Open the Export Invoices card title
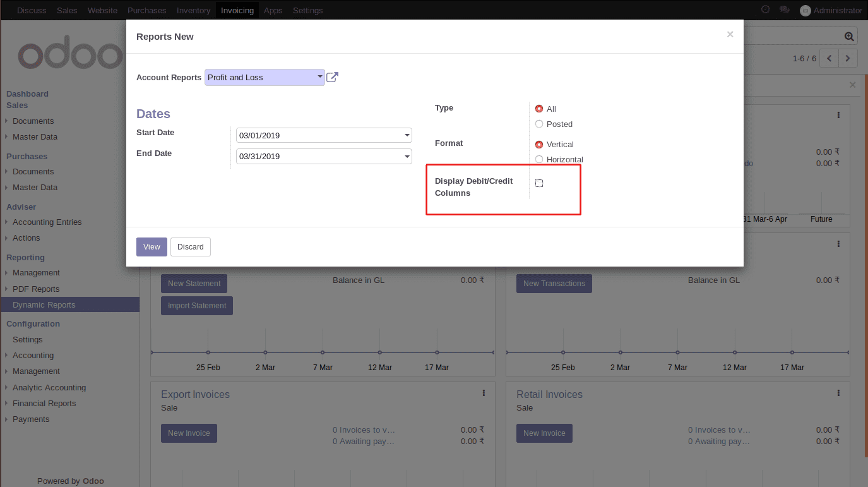Image resolution: width=868 pixels, height=487 pixels. click(x=195, y=394)
